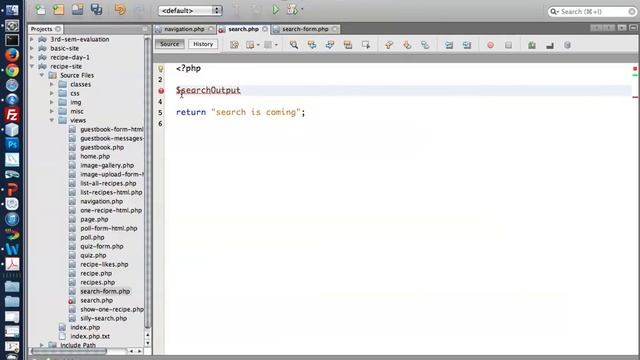Toggle the Source view button
Viewport: 640px width, 360px height.
pos(169,44)
